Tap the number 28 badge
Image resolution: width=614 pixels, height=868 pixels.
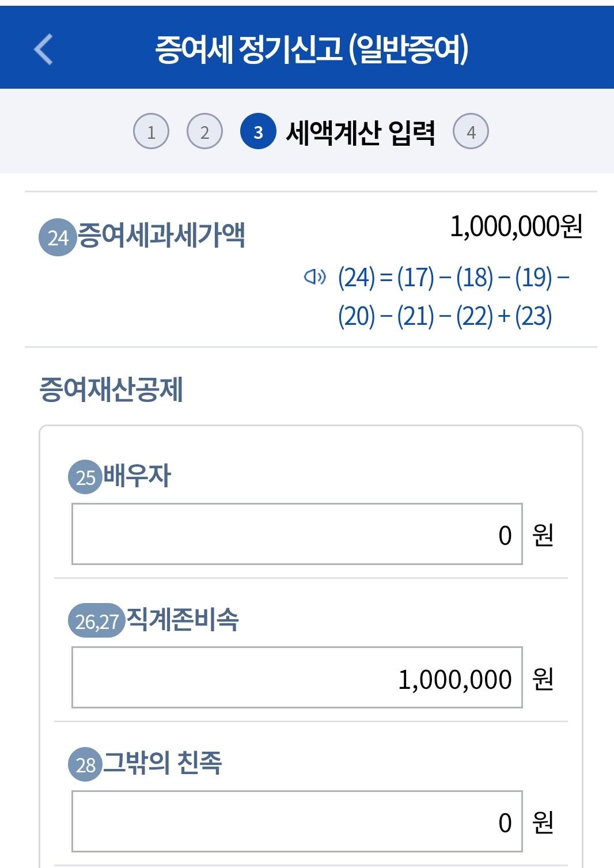point(85,764)
